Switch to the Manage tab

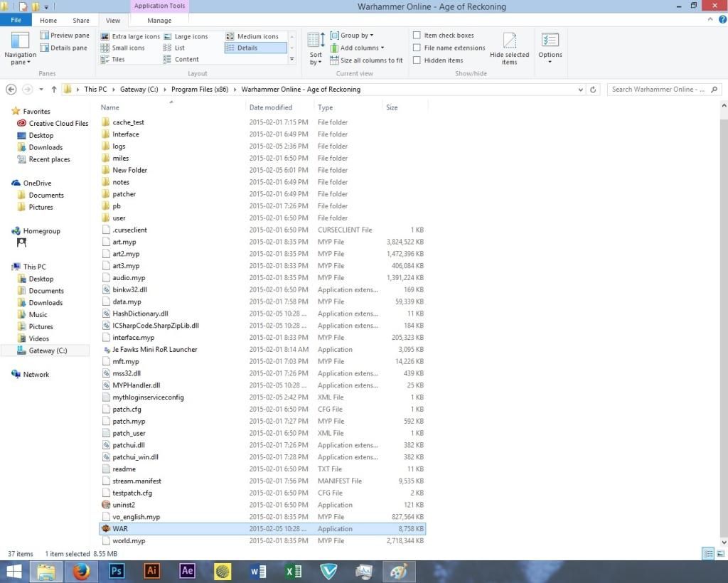click(159, 21)
